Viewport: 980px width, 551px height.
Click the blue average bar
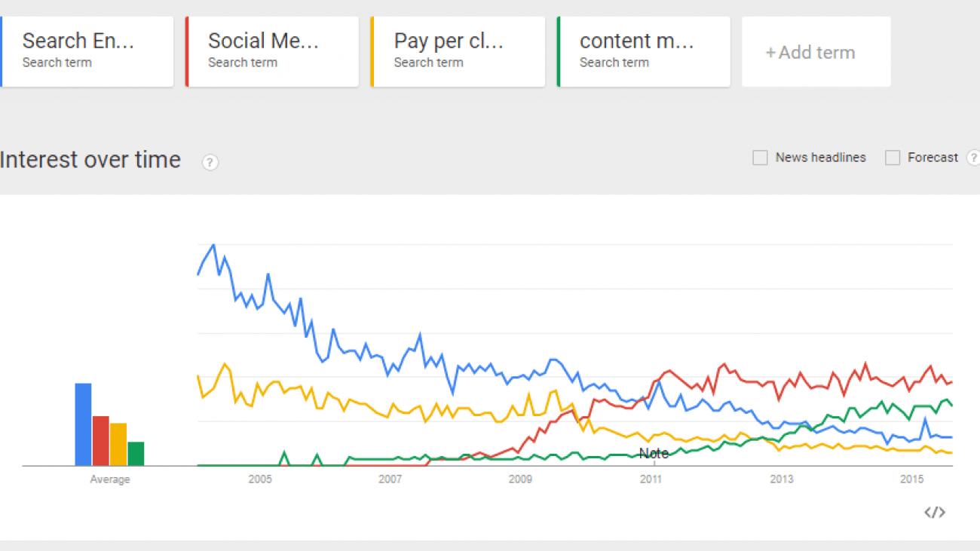tap(83, 424)
